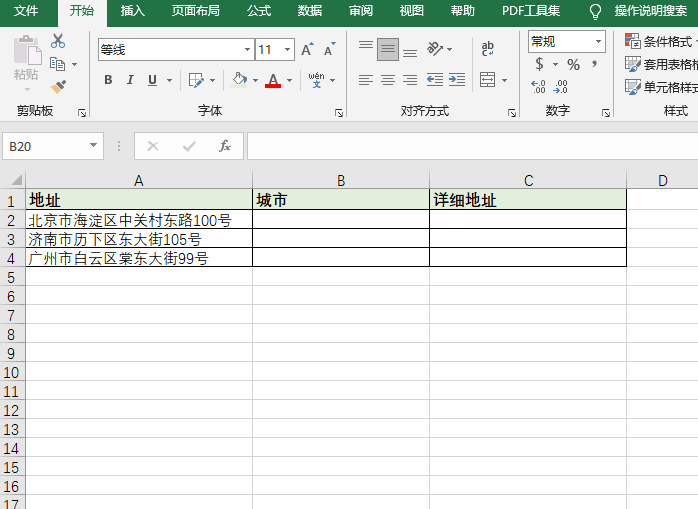This screenshot has height=509, width=698.
Task: Select cell B2 under 城市 header
Action: 340,220
